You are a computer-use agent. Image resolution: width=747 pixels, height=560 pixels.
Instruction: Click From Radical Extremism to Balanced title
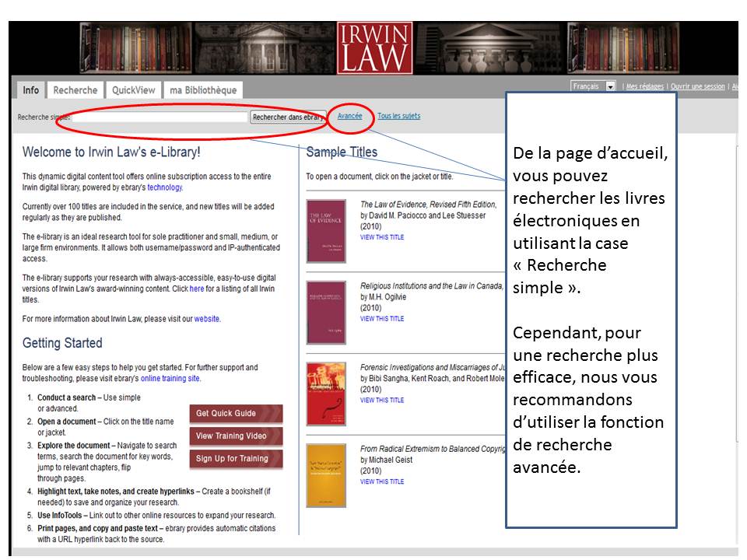[x=433, y=449]
